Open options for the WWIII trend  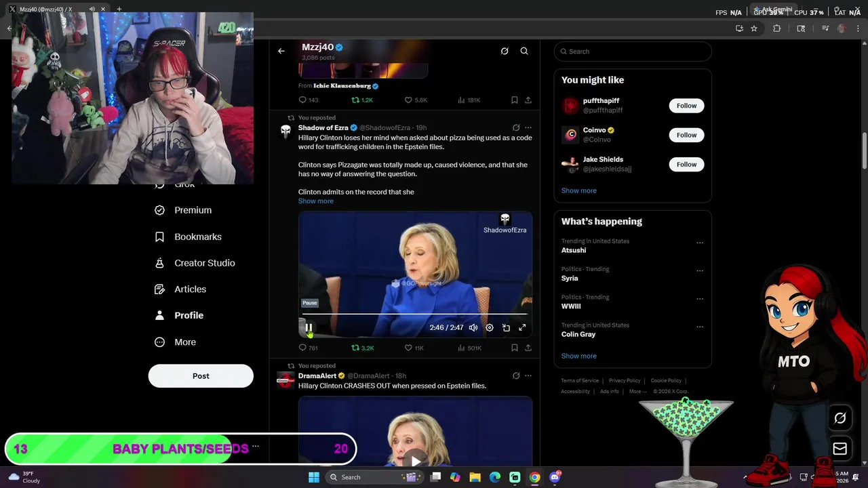coord(700,299)
